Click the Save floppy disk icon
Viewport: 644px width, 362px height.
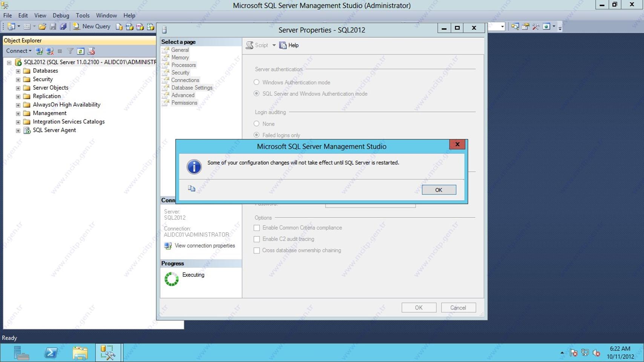53,26
